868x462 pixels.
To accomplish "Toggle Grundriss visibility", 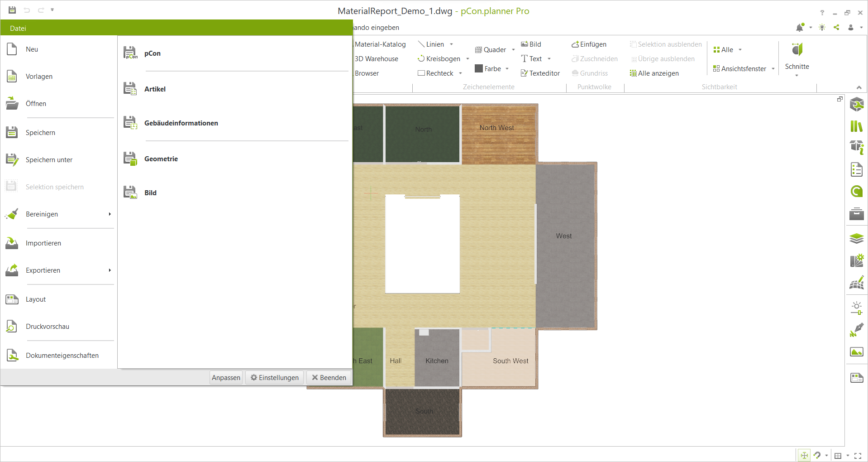I will click(590, 73).
